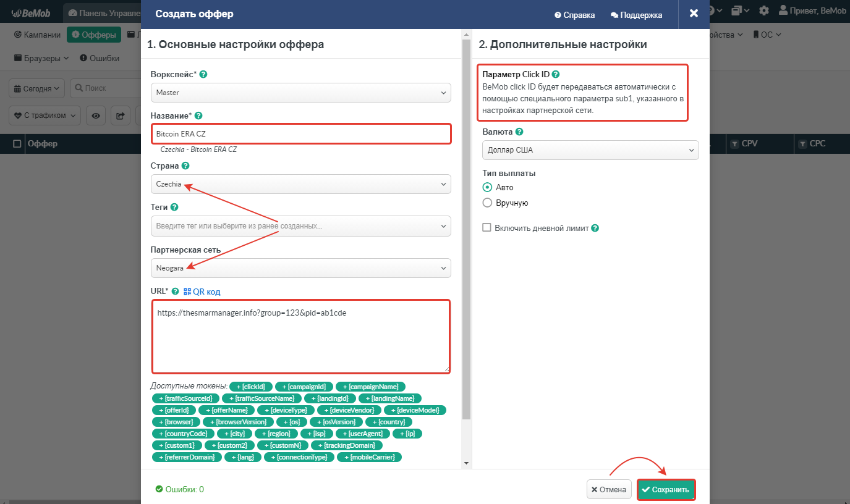Add the {campaignName} token
This screenshot has height=504, width=850.
371,387
